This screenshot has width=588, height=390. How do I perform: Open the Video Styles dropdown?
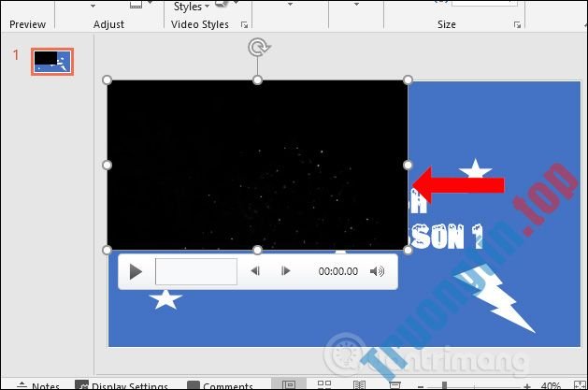tap(192, 7)
